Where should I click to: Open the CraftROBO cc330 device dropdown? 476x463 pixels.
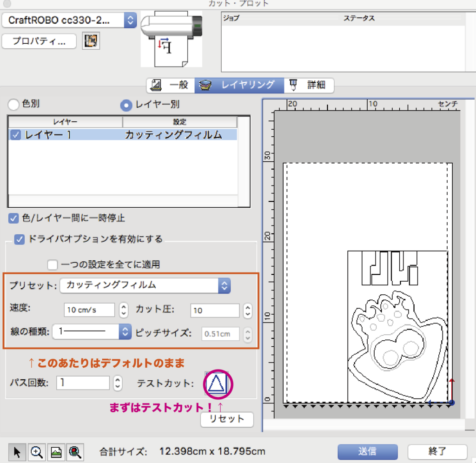(69, 20)
